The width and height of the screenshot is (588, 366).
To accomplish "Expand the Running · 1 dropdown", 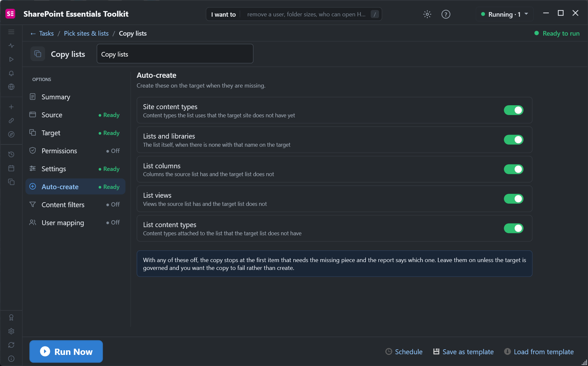I will (x=505, y=14).
